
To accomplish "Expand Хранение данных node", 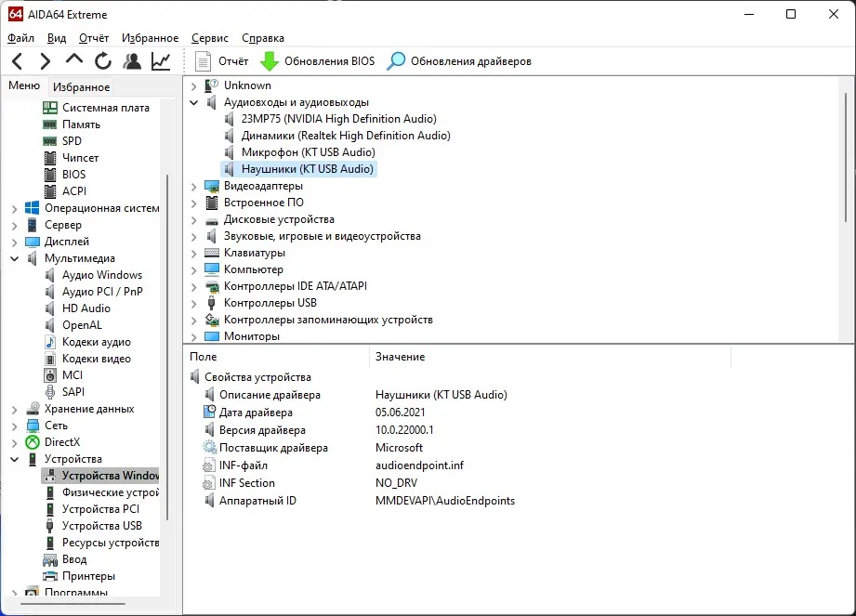I will pos(15,409).
